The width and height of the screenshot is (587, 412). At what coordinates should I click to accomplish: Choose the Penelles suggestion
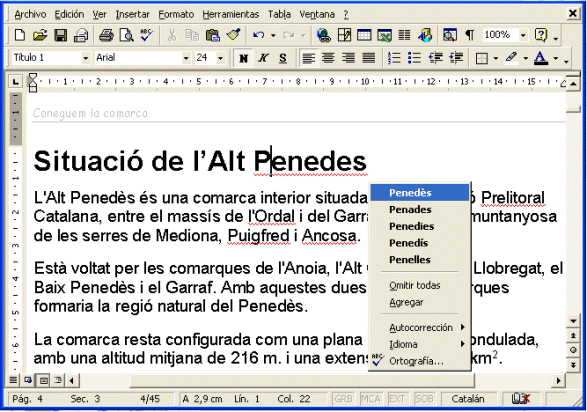420,260
